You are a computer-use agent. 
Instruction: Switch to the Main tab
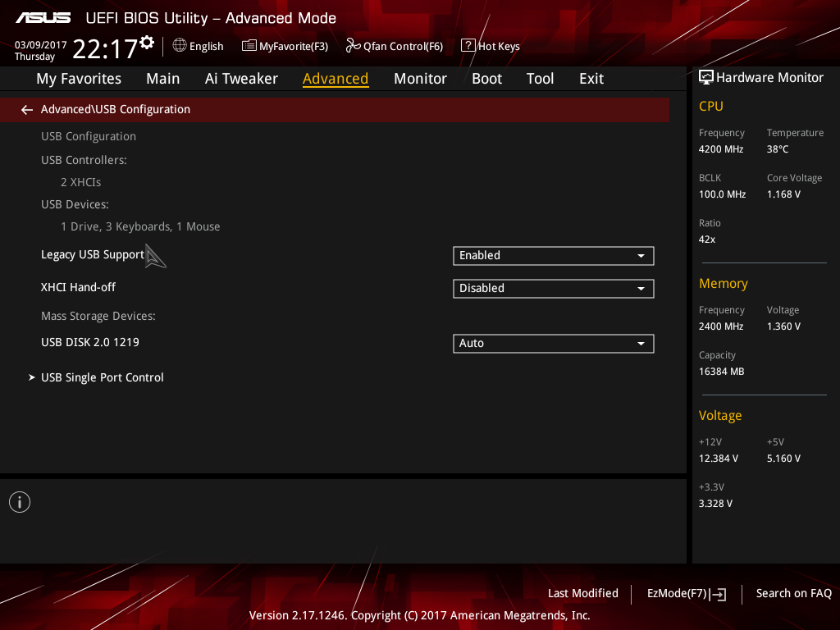pyautogui.click(x=163, y=79)
